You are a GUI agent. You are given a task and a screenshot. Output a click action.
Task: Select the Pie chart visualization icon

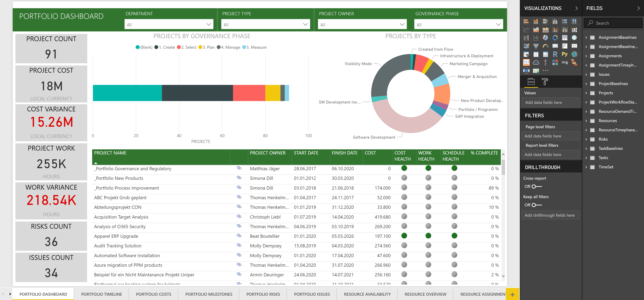click(545, 38)
